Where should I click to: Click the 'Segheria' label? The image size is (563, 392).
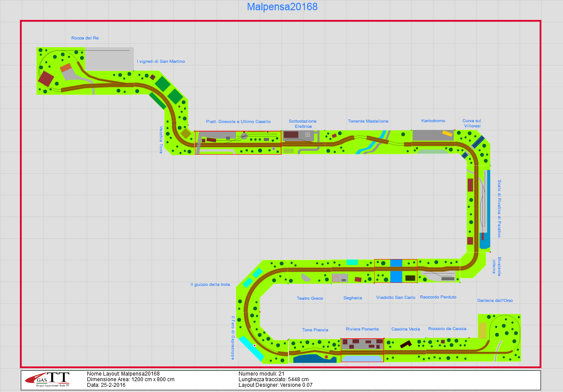pyautogui.click(x=353, y=298)
